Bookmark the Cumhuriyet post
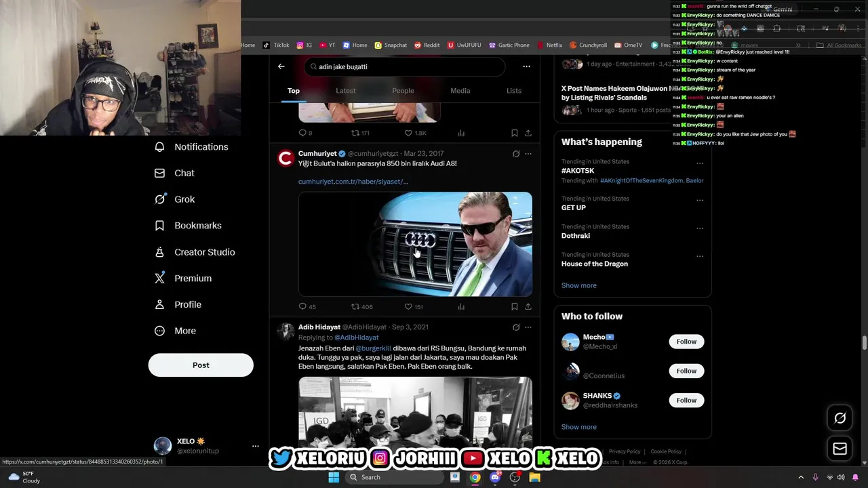Image resolution: width=868 pixels, height=488 pixels. point(515,307)
